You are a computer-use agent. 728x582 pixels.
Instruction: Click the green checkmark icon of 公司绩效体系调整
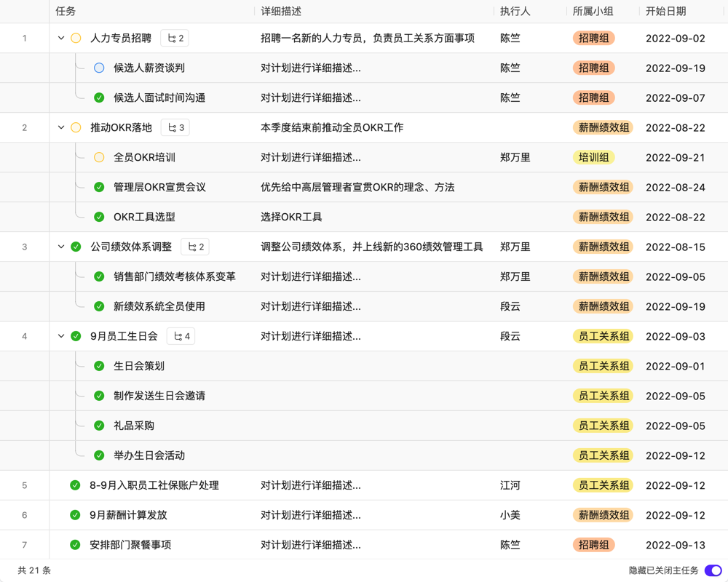(x=75, y=247)
